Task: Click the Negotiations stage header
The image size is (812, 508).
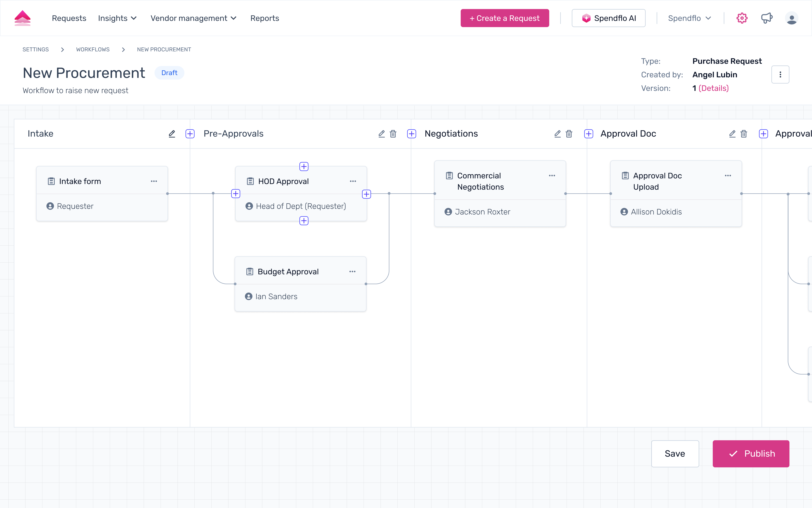Action: (451, 134)
